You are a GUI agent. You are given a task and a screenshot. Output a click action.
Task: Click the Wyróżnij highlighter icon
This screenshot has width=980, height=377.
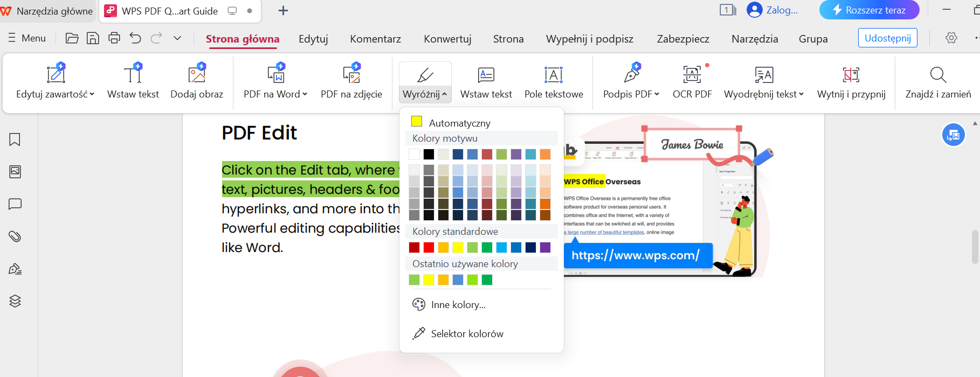[x=425, y=75]
